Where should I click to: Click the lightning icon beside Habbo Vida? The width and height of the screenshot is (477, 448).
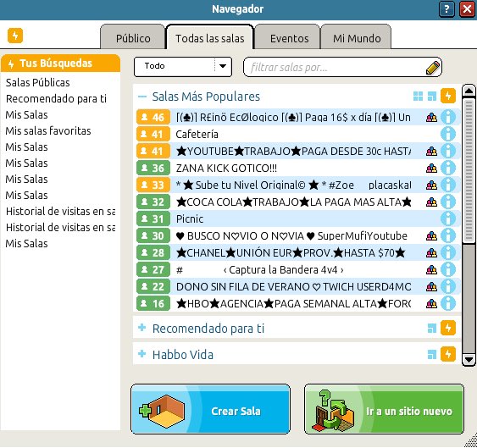coord(448,354)
